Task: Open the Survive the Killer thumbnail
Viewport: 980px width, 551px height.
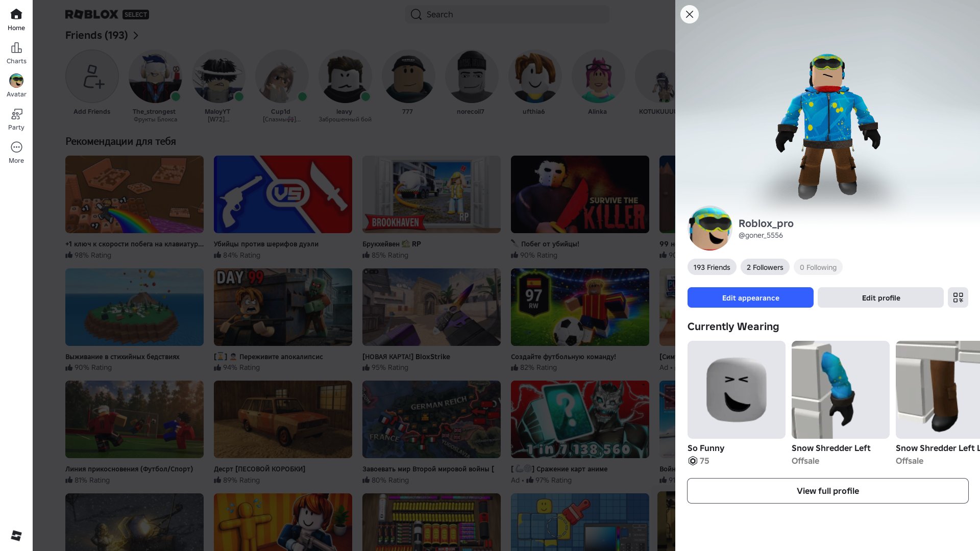Action: click(x=580, y=194)
